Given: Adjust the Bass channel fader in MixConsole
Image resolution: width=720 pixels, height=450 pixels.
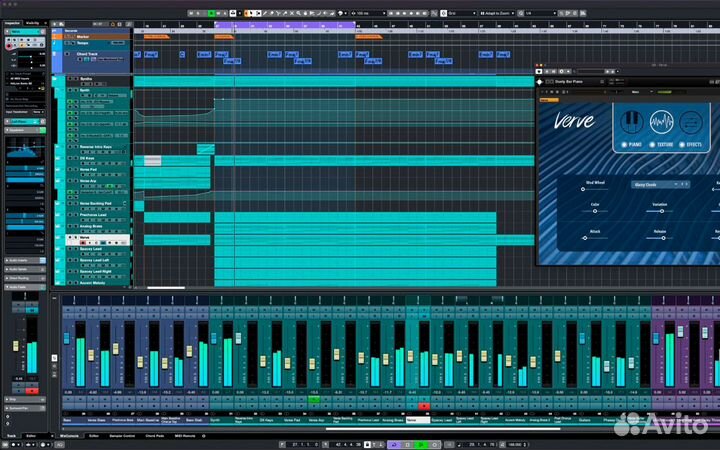Looking at the screenshot, I should [67, 338].
